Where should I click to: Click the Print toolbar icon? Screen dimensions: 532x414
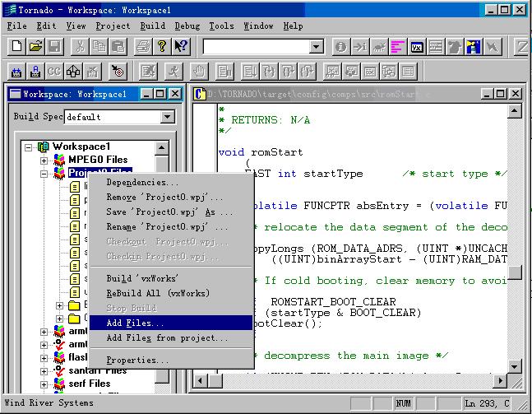(x=143, y=46)
